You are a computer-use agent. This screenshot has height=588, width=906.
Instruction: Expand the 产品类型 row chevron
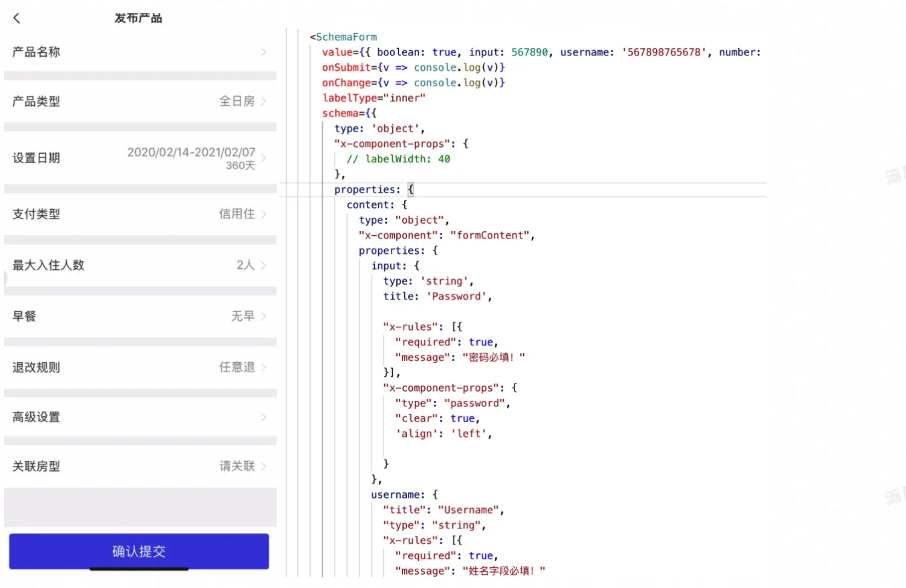tap(263, 102)
